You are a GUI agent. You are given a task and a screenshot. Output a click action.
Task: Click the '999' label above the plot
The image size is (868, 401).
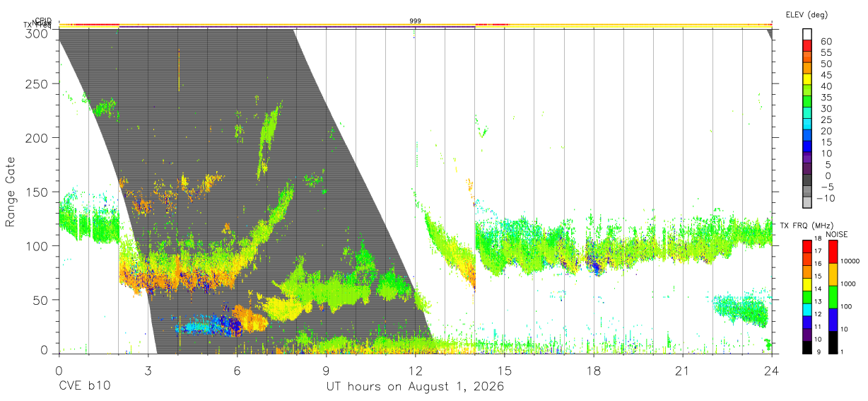[x=415, y=22]
